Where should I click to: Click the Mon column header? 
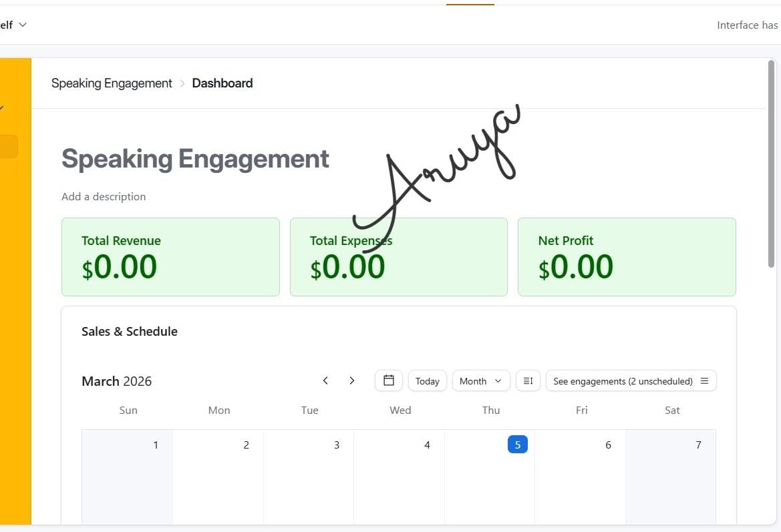click(219, 410)
